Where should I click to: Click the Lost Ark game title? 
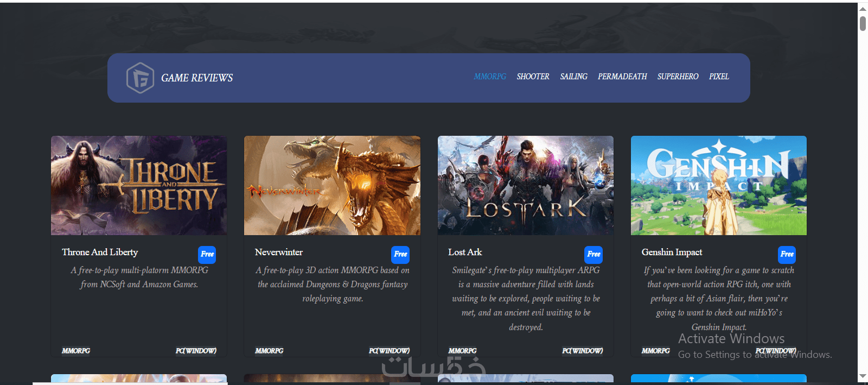coord(465,252)
